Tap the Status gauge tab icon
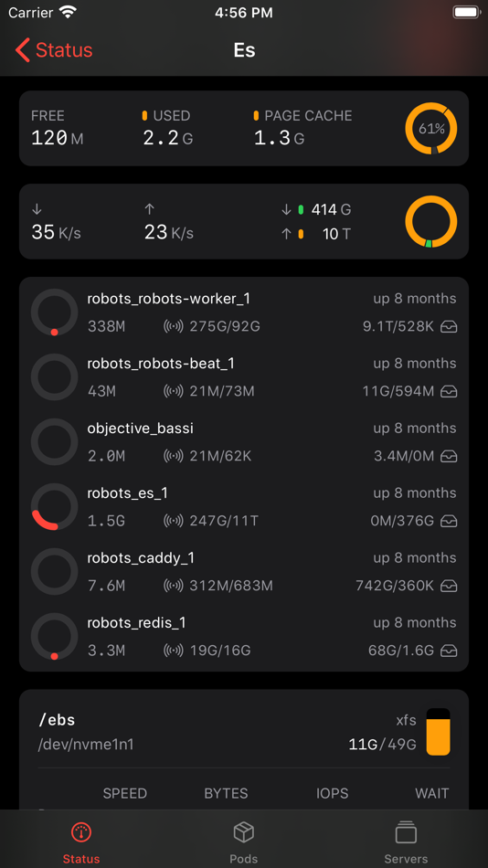 pyautogui.click(x=81, y=831)
